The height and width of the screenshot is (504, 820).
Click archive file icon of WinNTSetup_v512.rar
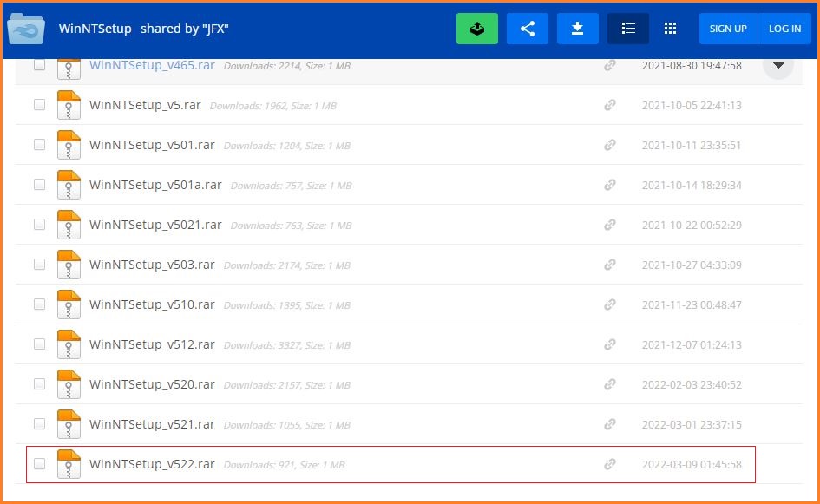pyautogui.click(x=69, y=344)
